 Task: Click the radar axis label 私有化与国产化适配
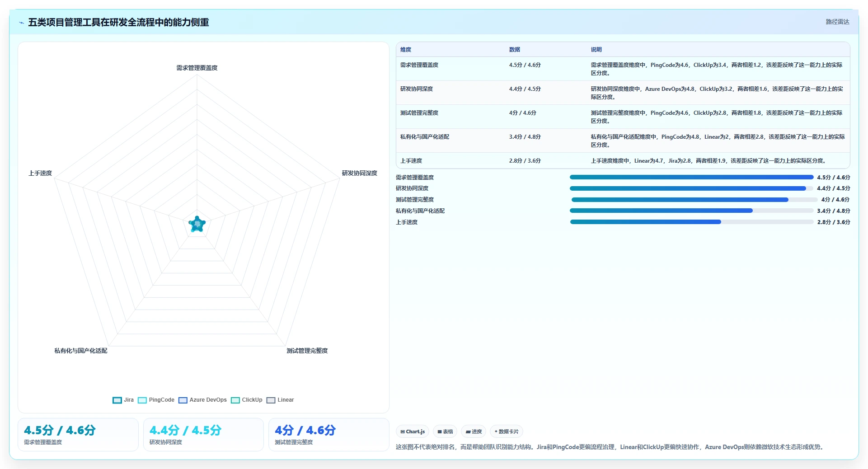click(81, 351)
